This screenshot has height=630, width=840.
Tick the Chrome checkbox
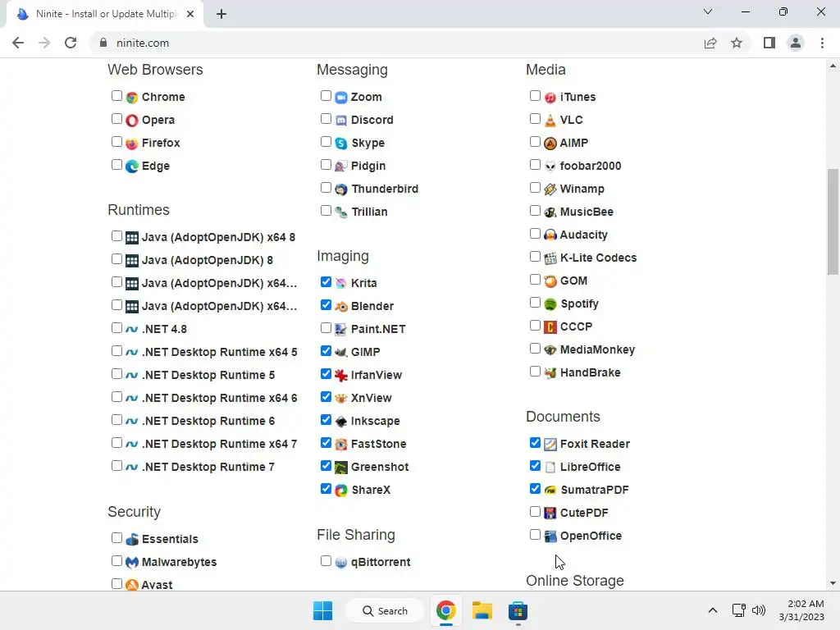[x=116, y=96]
